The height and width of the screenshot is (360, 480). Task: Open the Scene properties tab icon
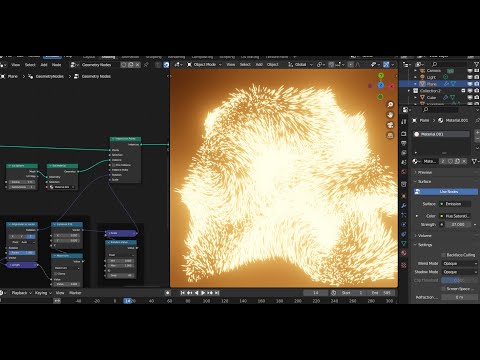[x=404, y=162]
